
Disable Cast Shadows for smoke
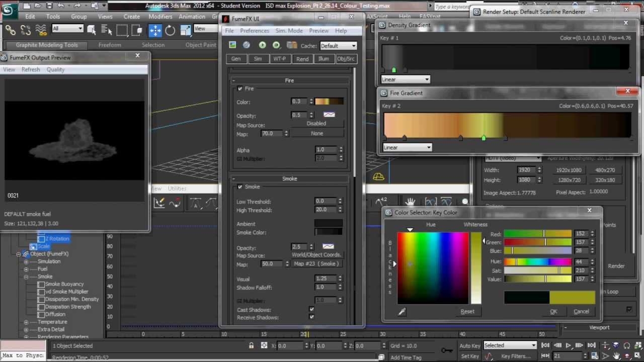point(311,310)
